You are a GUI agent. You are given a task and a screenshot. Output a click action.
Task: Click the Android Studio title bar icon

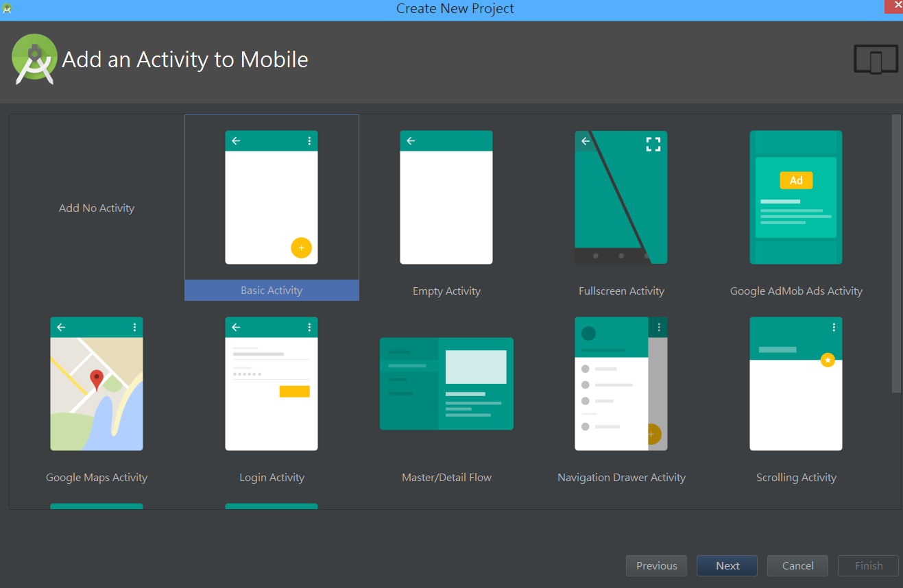[x=7, y=8]
